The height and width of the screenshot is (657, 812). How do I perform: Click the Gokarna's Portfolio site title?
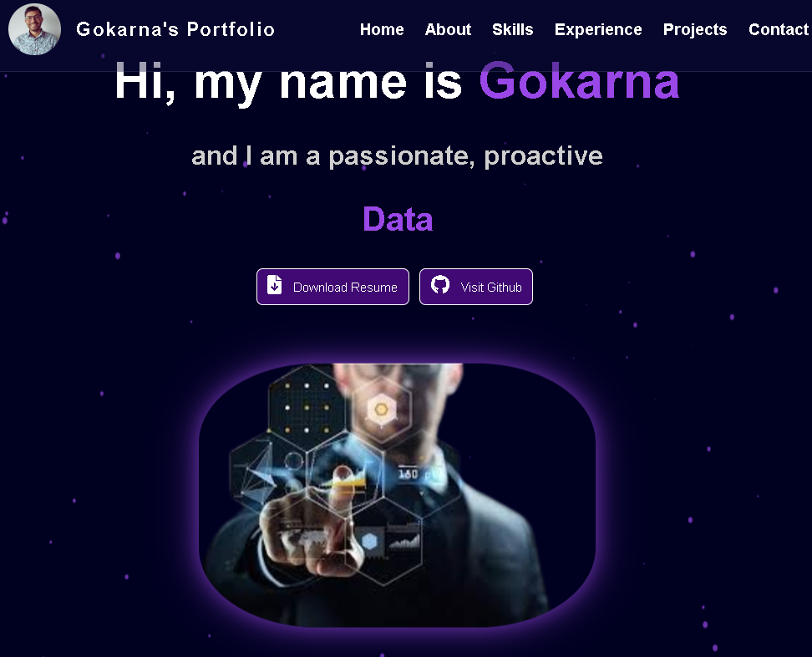(175, 29)
